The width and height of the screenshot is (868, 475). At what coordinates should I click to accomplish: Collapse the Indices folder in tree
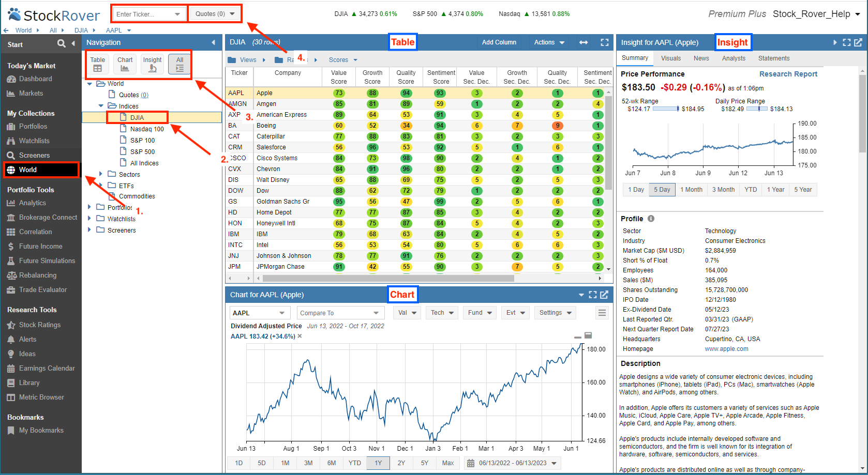click(x=101, y=106)
